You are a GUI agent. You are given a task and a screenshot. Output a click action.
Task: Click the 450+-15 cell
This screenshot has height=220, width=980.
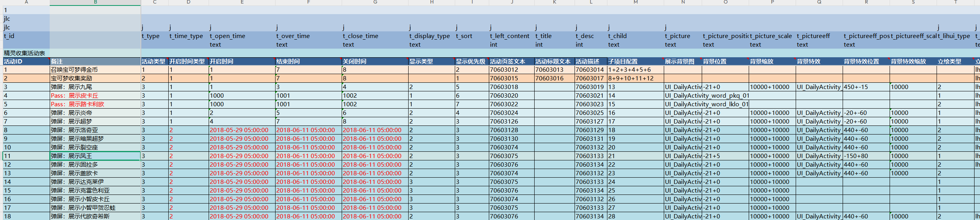(866, 87)
